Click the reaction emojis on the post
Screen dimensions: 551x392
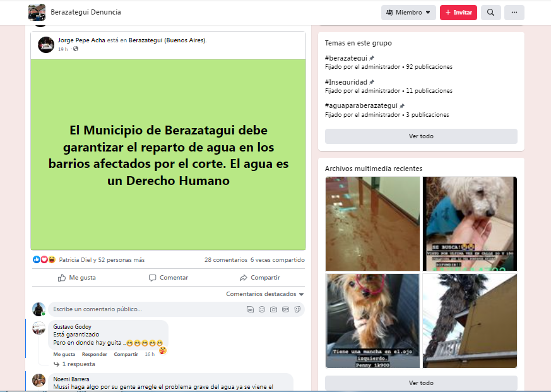(44, 259)
